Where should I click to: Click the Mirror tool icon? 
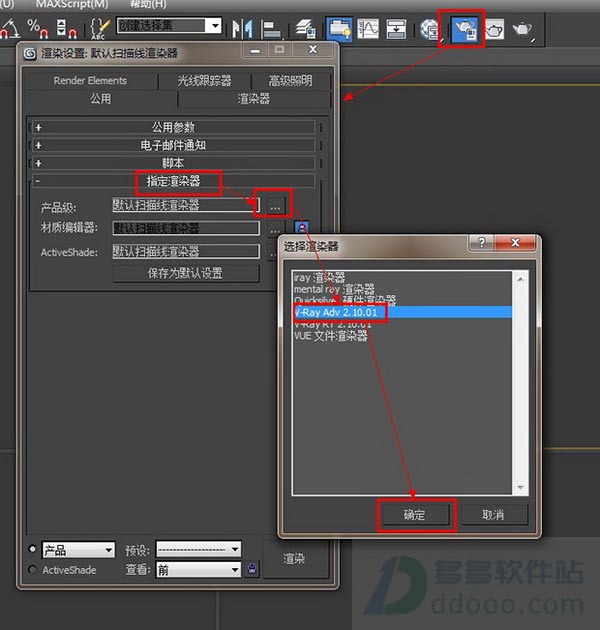coord(243,29)
